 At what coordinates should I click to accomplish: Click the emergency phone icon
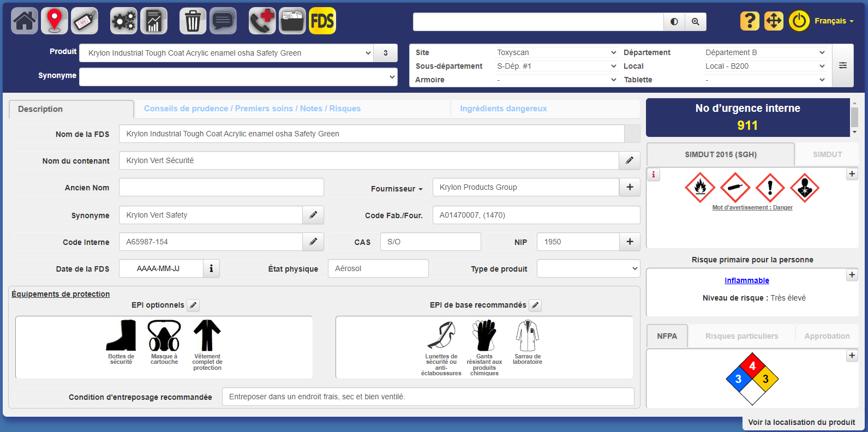click(x=262, y=21)
